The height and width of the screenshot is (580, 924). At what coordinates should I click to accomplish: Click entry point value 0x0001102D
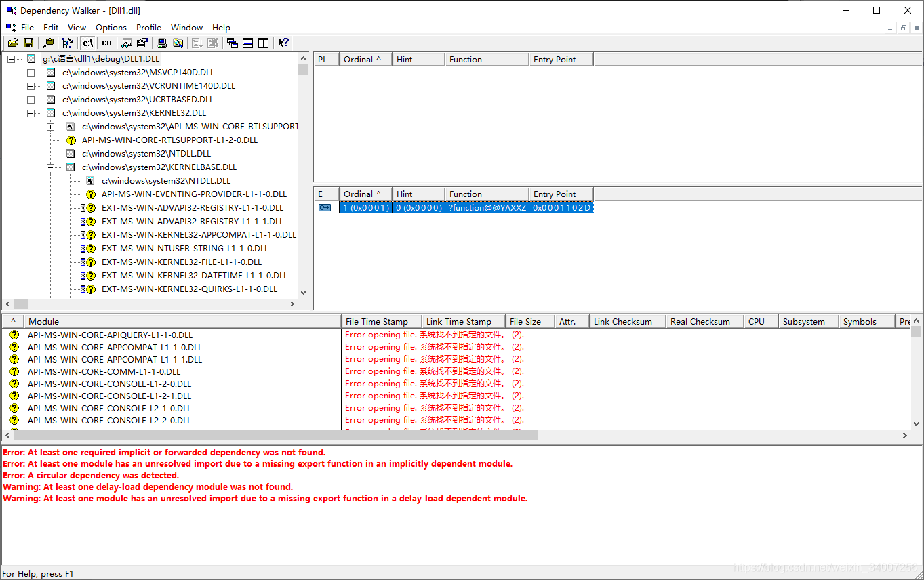click(561, 208)
